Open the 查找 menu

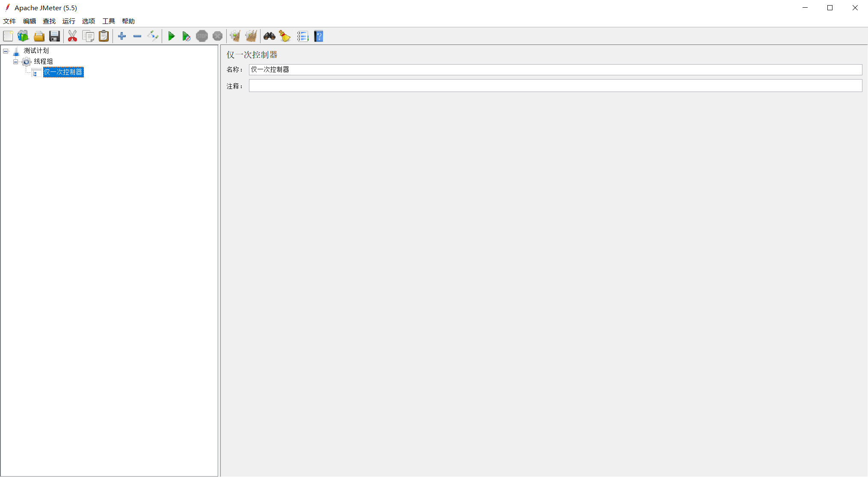(x=49, y=21)
